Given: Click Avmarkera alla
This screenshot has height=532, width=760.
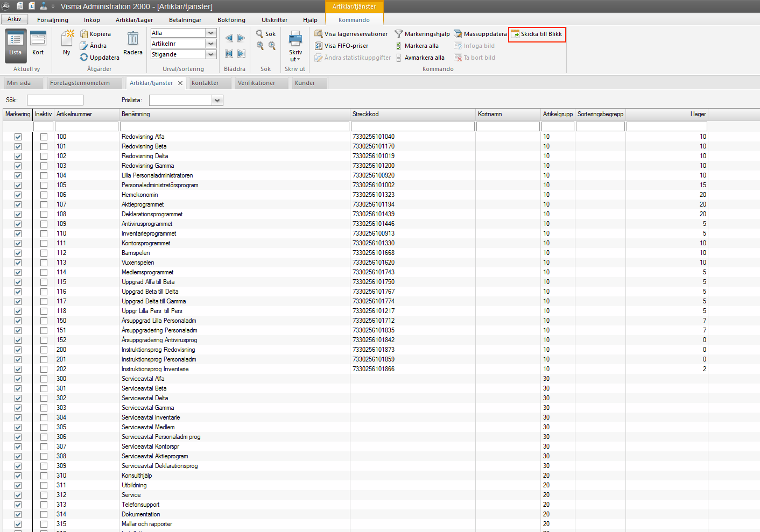Looking at the screenshot, I should point(419,58).
